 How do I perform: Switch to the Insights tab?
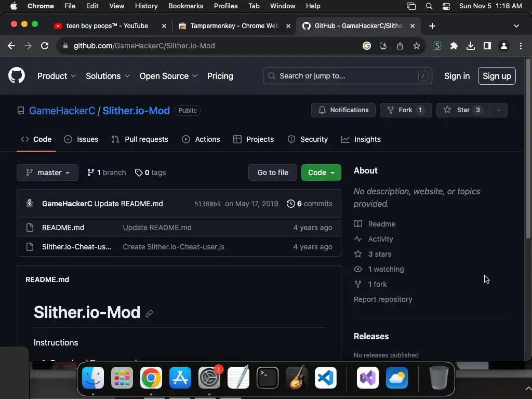(361, 139)
